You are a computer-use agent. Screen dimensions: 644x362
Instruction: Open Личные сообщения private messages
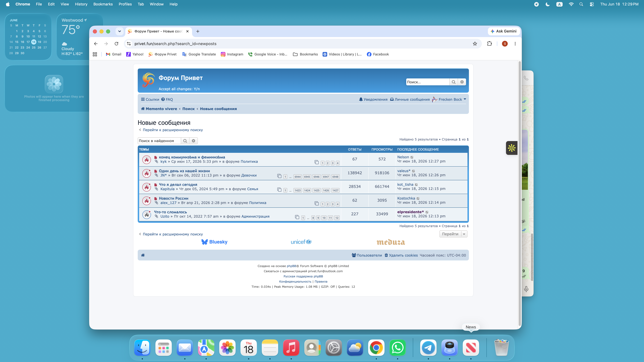(x=410, y=99)
